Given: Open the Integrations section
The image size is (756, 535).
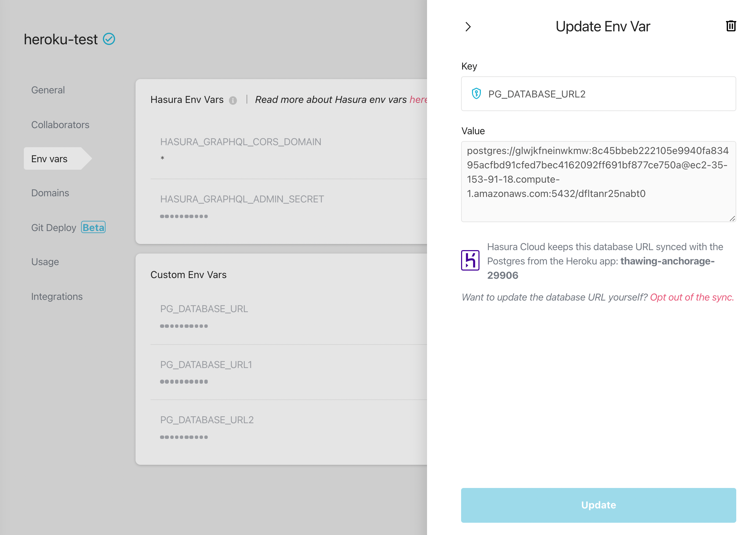Looking at the screenshot, I should (x=57, y=296).
